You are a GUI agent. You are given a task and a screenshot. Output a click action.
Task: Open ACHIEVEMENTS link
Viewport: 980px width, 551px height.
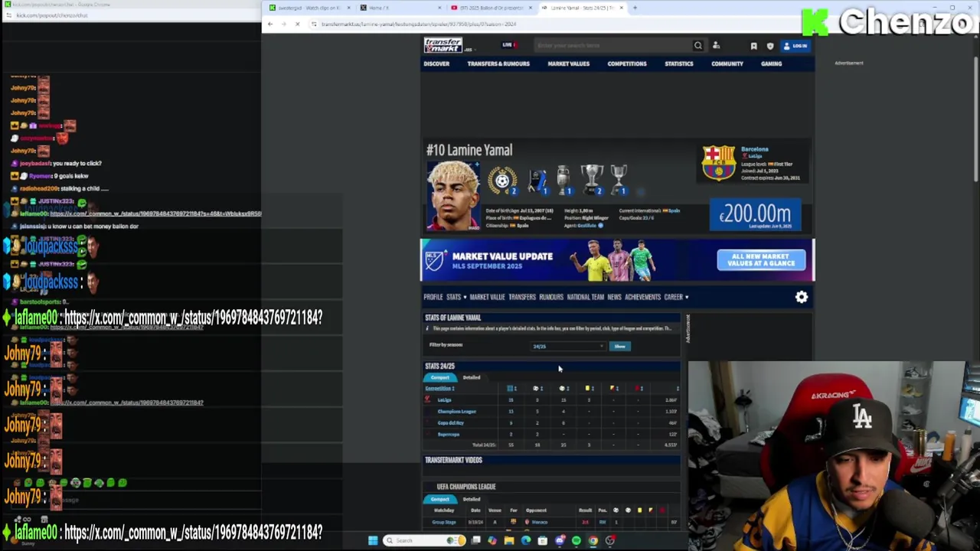coord(642,297)
